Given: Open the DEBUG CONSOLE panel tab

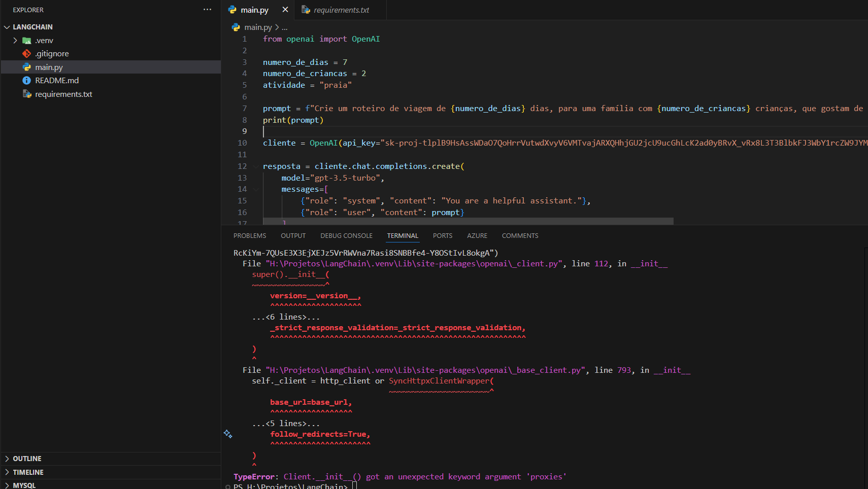Looking at the screenshot, I should (x=347, y=236).
